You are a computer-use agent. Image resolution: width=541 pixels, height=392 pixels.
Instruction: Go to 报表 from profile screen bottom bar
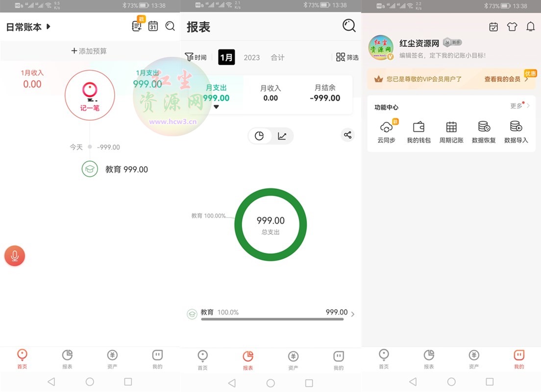click(x=429, y=359)
